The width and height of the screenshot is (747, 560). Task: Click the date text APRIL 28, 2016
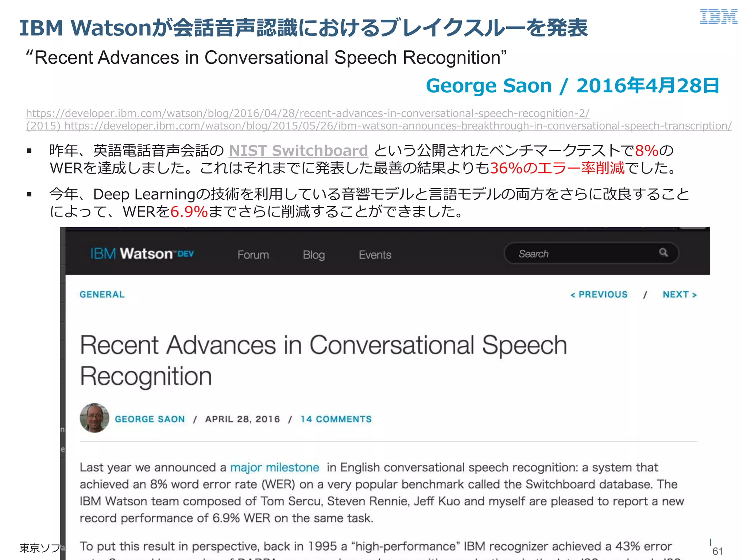pos(243,419)
